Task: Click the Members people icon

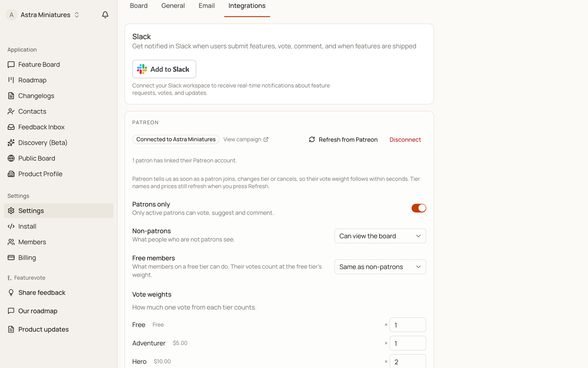Action: click(x=11, y=242)
